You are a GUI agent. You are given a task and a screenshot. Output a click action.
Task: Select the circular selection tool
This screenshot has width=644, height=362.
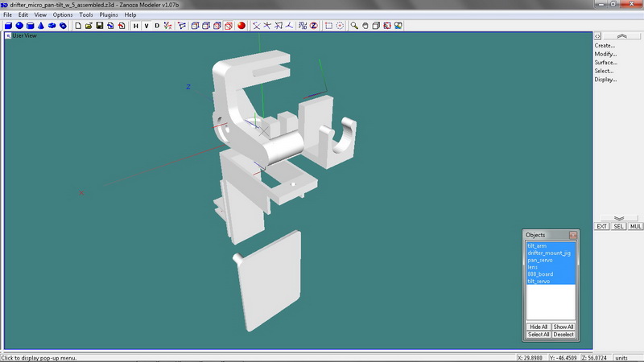coord(340,26)
